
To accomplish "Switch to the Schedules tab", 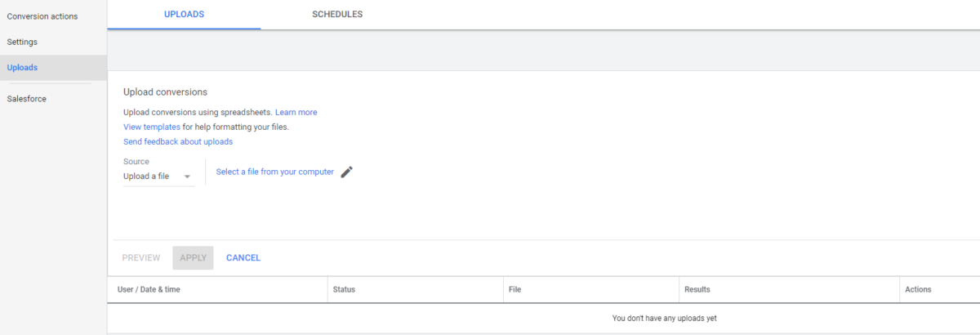I will (x=337, y=15).
